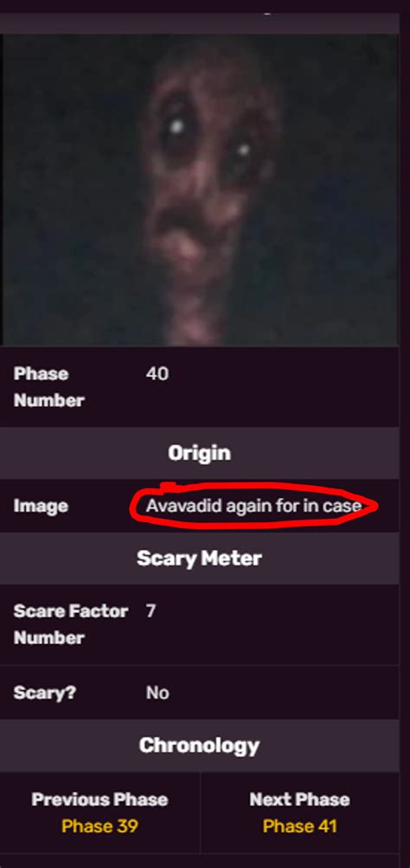Click the infobox title bar above the image

click(x=200, y=23)
